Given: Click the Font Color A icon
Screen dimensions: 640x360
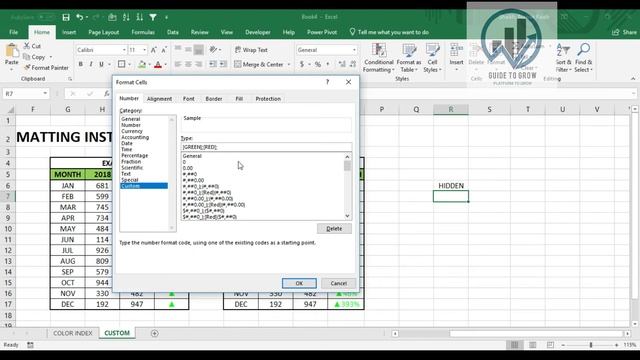Looking at the screenshot, I should point(158,64).
